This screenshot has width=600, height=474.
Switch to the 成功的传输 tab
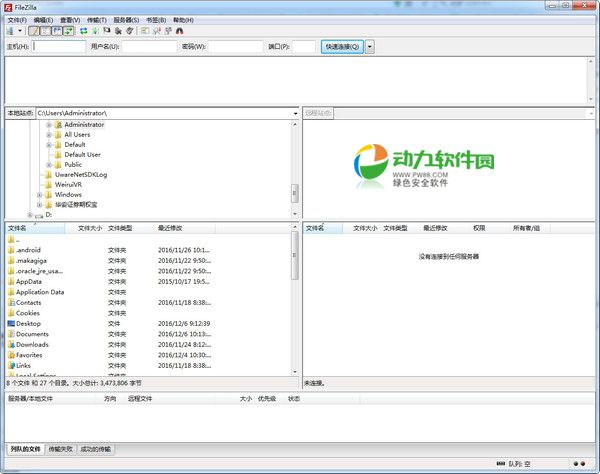pyautogui.click(x=96, y=449)
